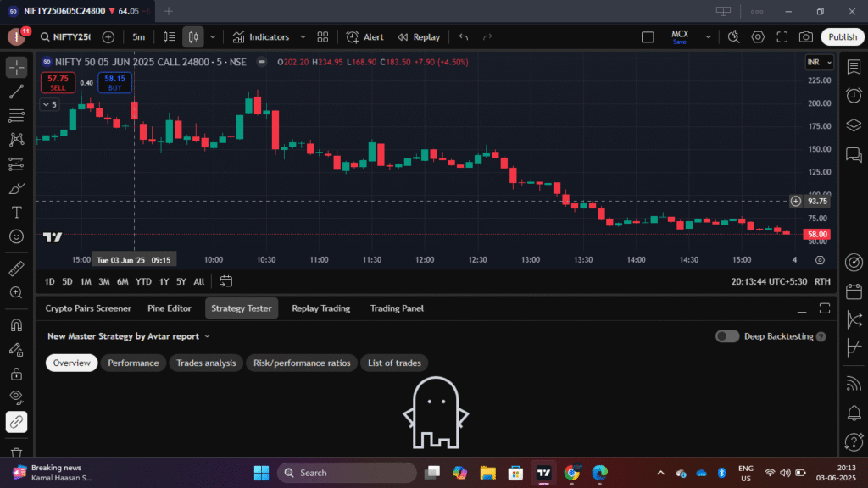Open the go to date calendar
Viewport: 868px width, 488px height.
pyautogui.click(x=225, y=281)
